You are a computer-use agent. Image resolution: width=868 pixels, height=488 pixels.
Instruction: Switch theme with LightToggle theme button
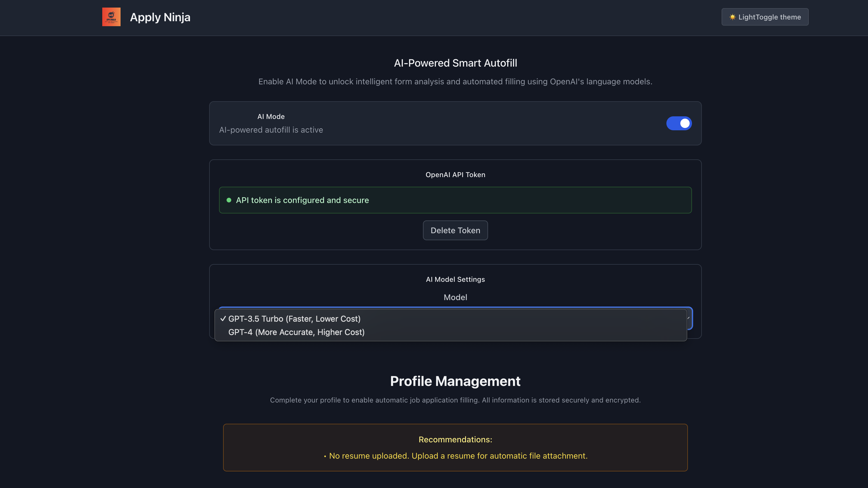click(765, 17)
